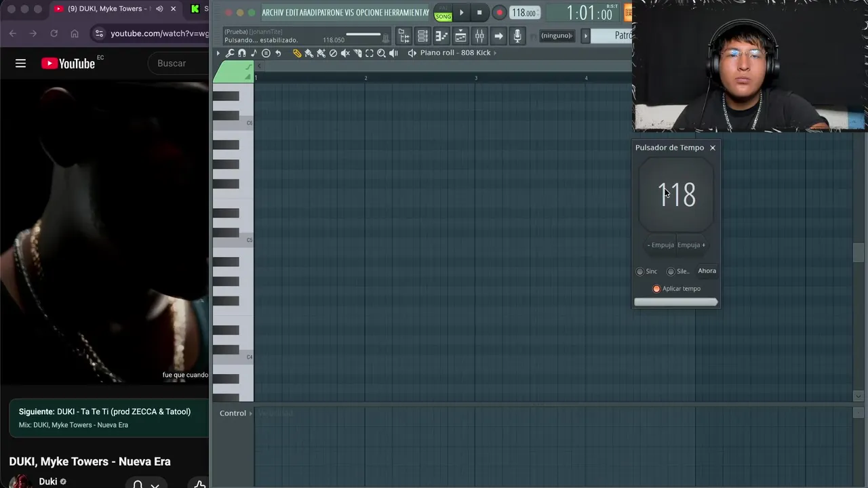The height and width of the screenshot is (488, 868).
Task: Open the PATRONE menu
Action: [x=332, y=12]
